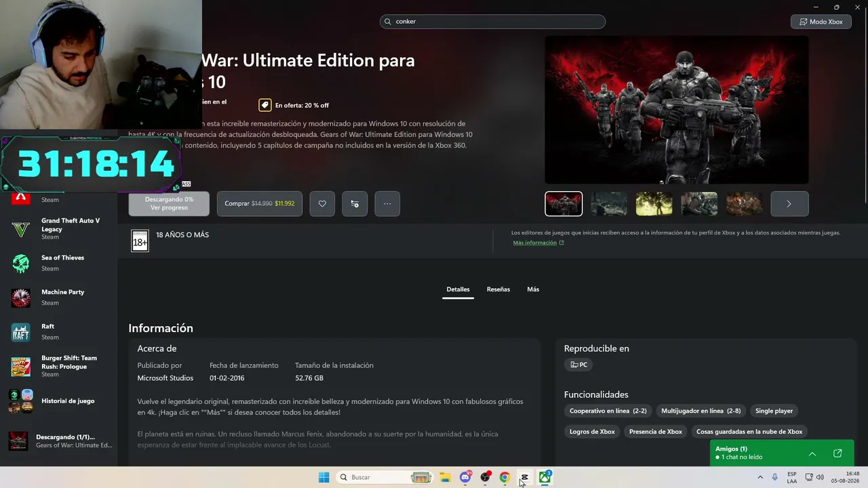Image resolution: width=868 pixels, height=488 pixels.
Task: Open Sea of Thieves in the sidebar
Action: [x=62, y=258]
